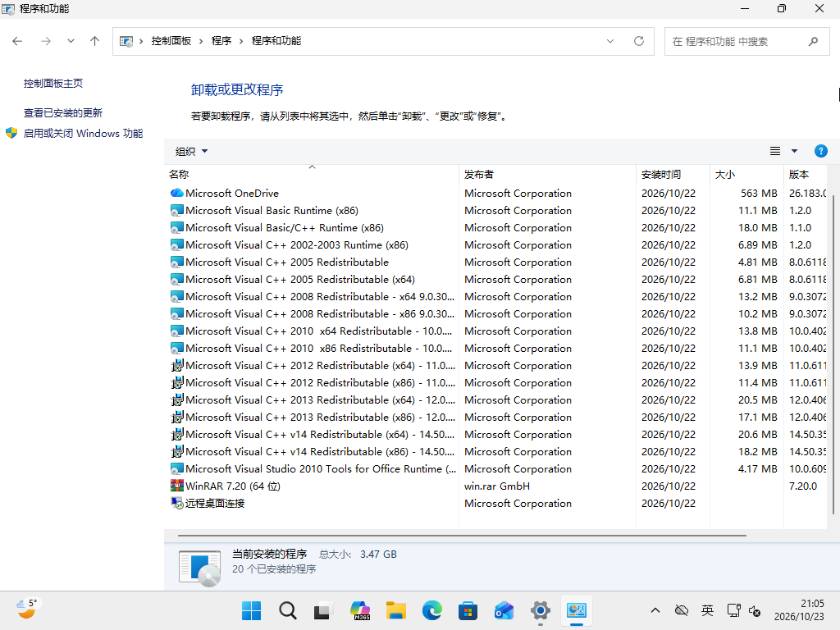Viewport: 840px width, 630px height.
Task: Go forward with the right arrow
Action: (x=46, y=41)
